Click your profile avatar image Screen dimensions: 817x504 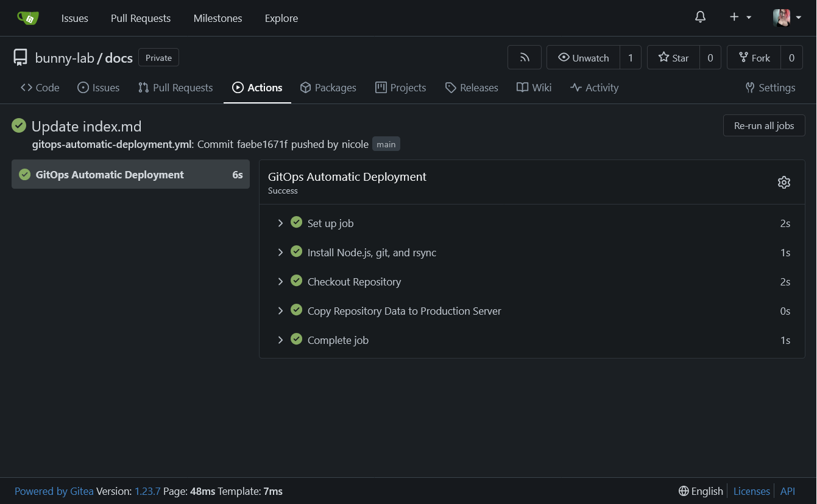782,17
